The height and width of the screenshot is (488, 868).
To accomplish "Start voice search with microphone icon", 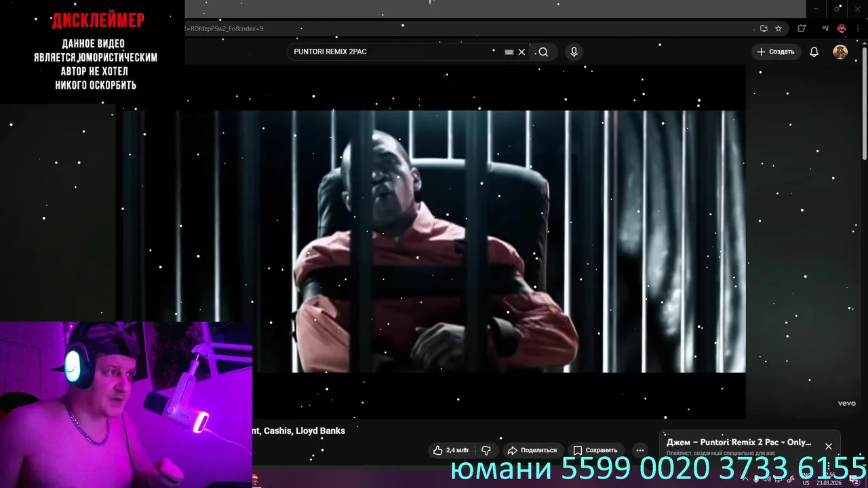I will pyautogui.click(x=574, y=52).
